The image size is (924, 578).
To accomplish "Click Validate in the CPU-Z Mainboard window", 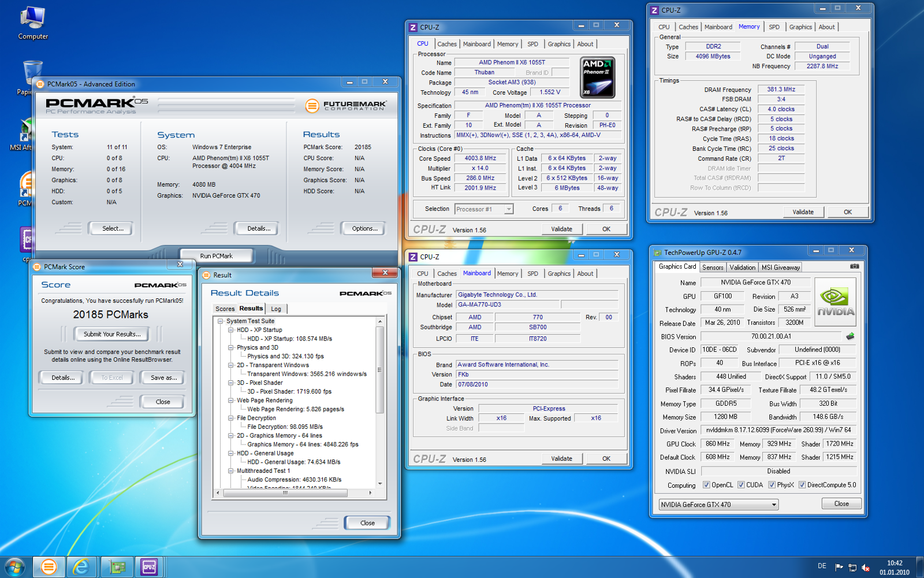I will pyautogui.click(x=561, y=459).
